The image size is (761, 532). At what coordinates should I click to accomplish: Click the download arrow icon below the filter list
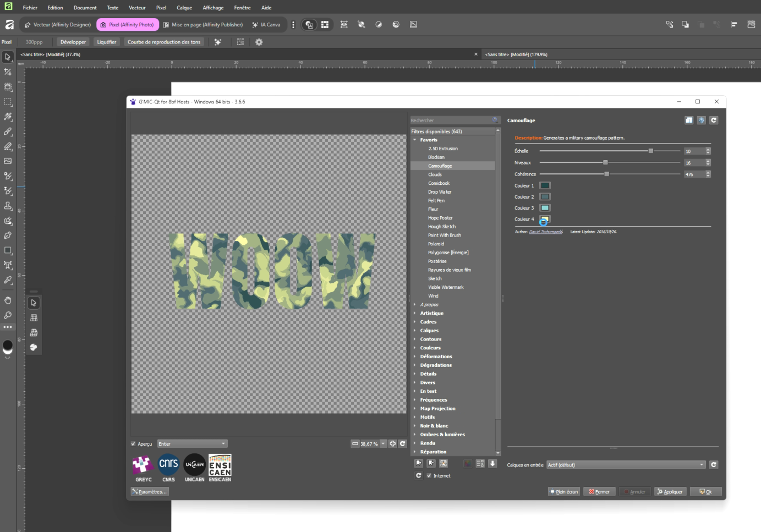click(x=492, y=464)
